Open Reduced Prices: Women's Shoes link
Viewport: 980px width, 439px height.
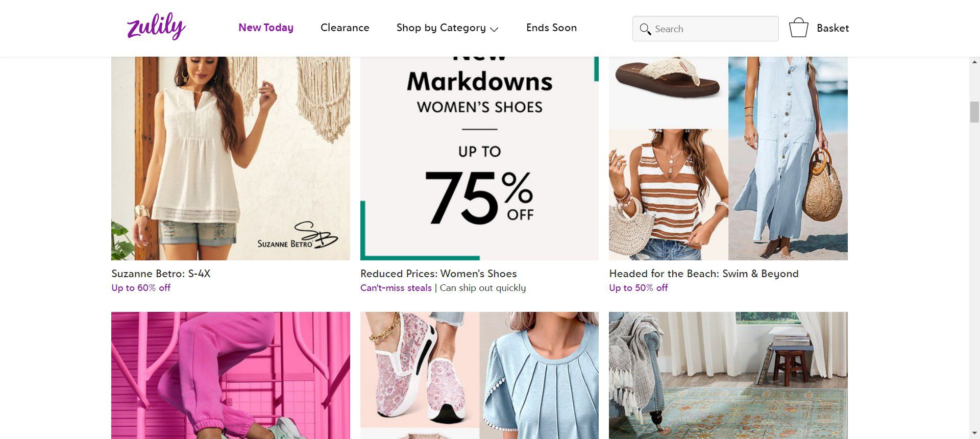438,274
